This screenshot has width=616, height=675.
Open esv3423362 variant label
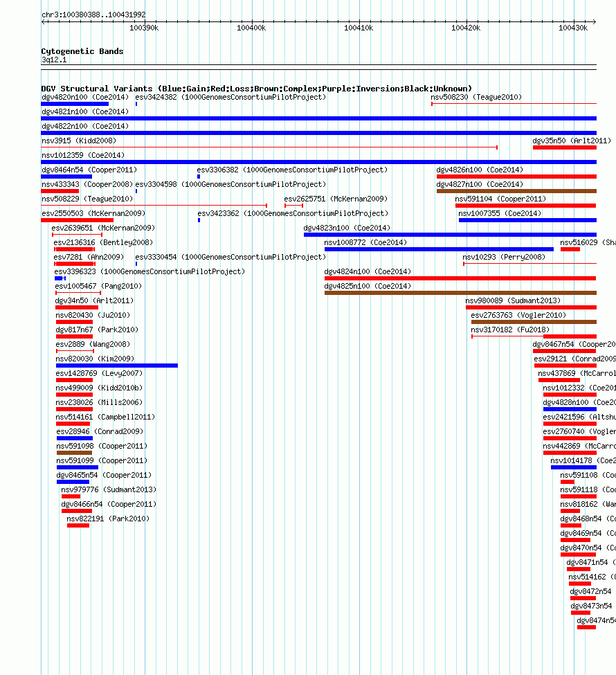(x=293, y=213)
